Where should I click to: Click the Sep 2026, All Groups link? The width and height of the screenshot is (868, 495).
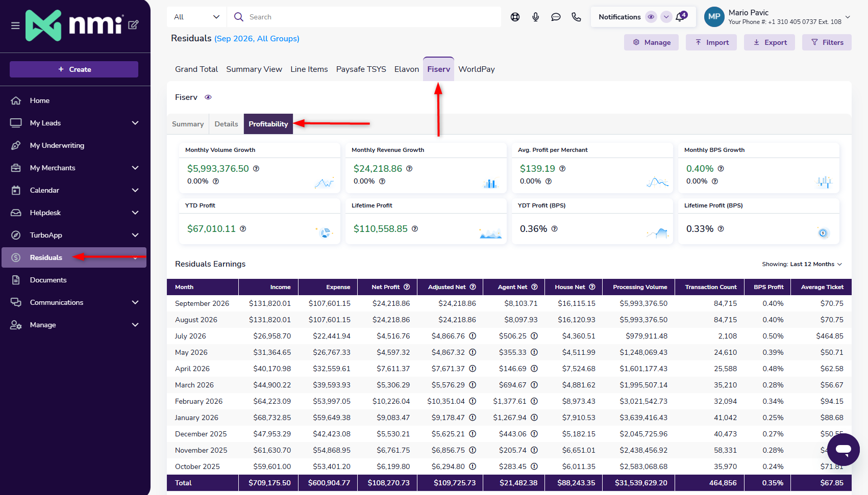[257, 39]
